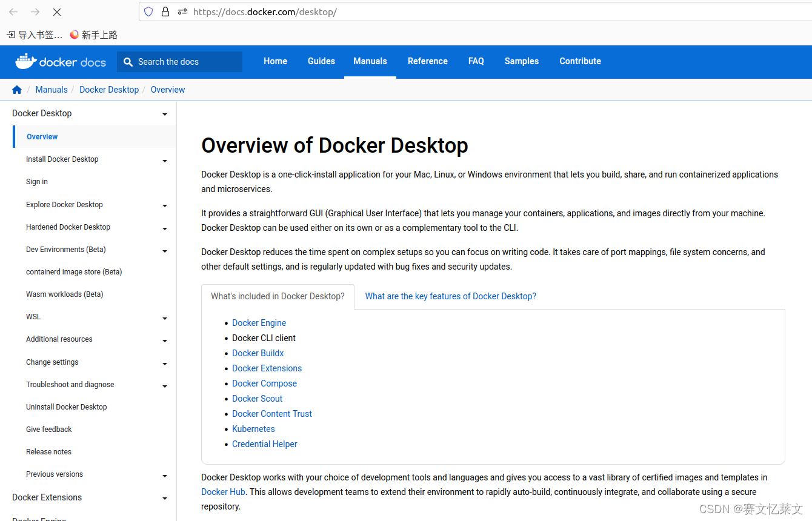812x521 pixels.
Task: Open the Manuals nav item
Action: (x=370, y=61)
